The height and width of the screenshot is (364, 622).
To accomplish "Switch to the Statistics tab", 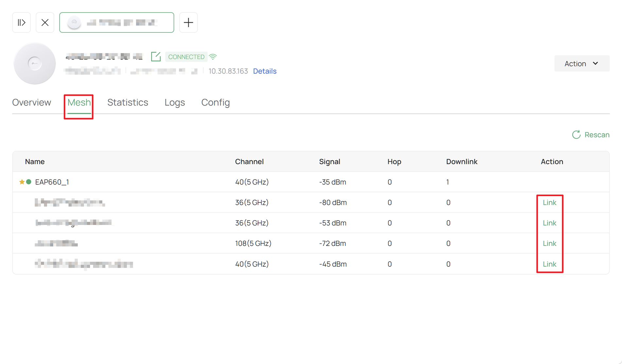I will (128, 102).
